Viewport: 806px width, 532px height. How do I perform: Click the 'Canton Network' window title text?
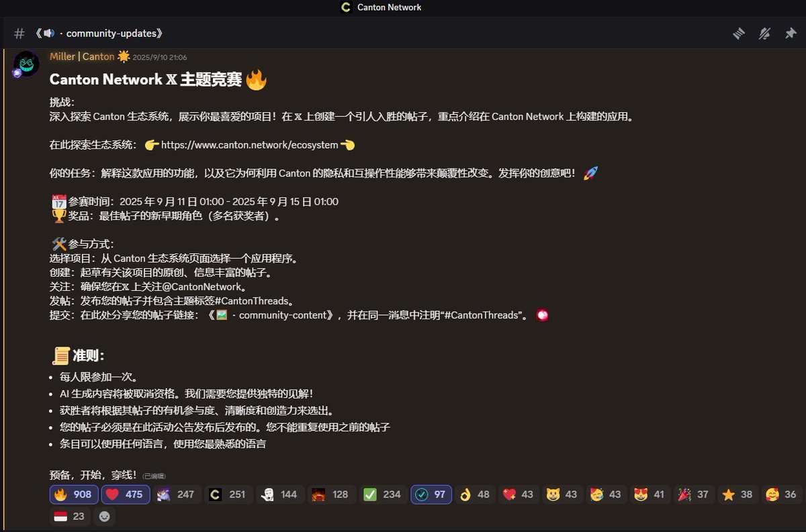coord(390,7)
